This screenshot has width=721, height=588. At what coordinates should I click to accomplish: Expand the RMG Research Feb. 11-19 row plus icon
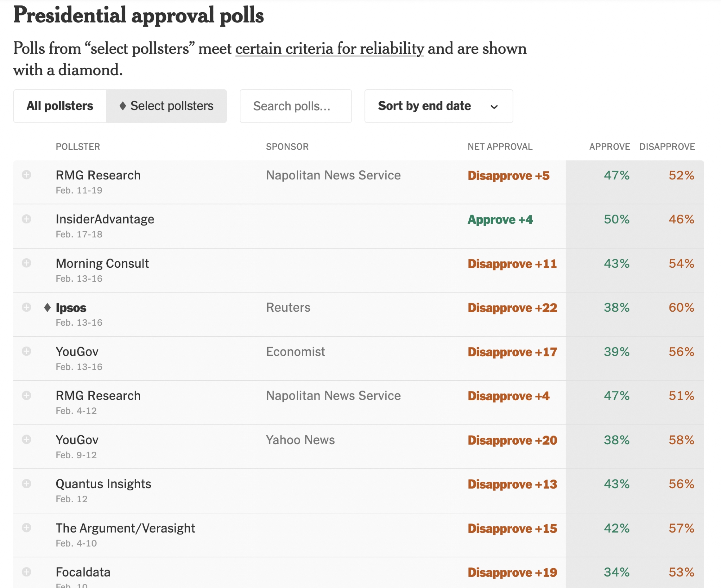click(26, 175)
